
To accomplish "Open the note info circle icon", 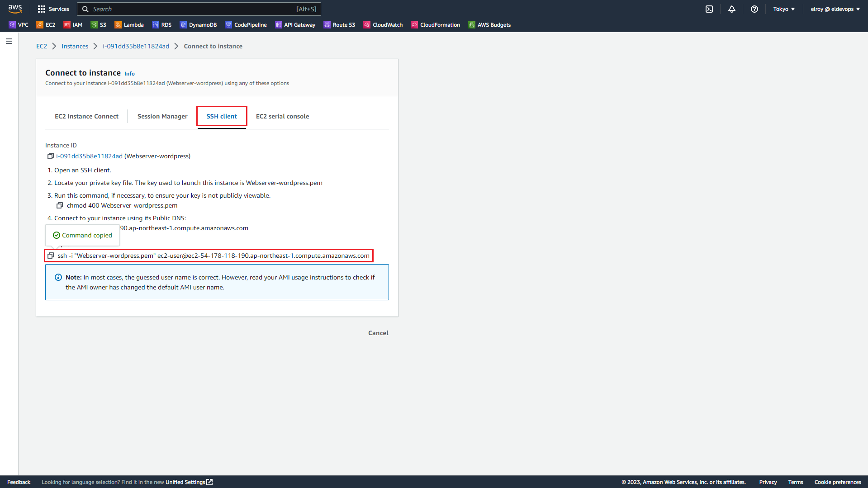I will pos(58,277).
